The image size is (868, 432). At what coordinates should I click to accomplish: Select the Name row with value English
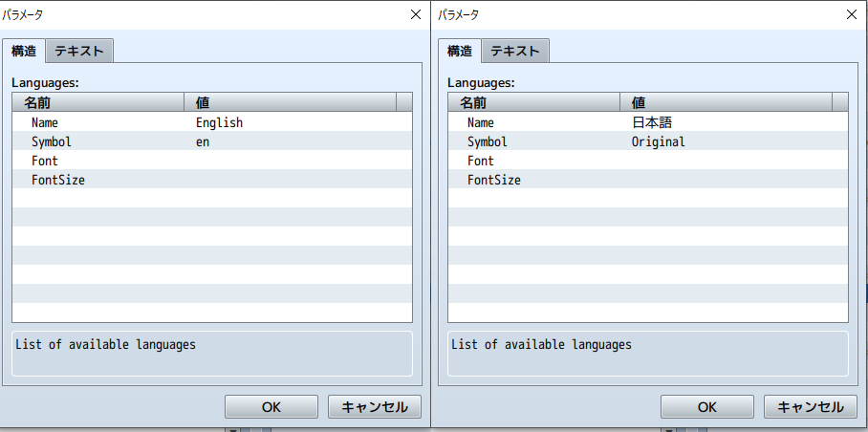(x=211, y=122)
